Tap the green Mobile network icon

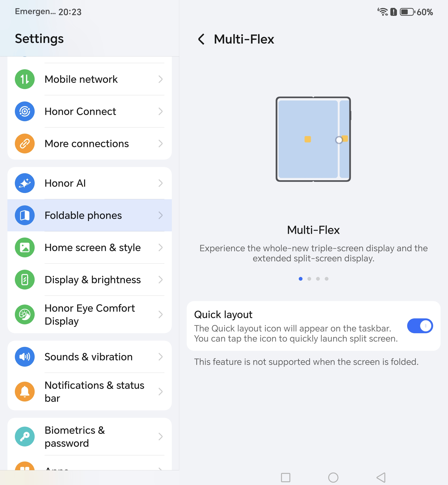click(x=25, y=79)
